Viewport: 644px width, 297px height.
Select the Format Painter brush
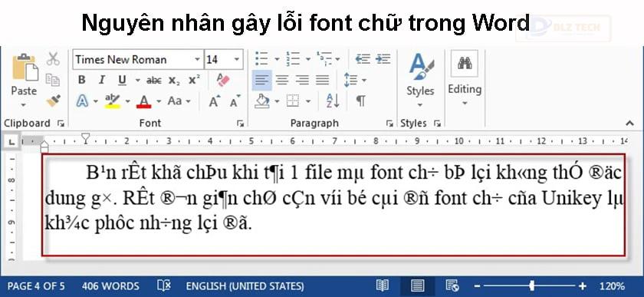click(54, 101)
